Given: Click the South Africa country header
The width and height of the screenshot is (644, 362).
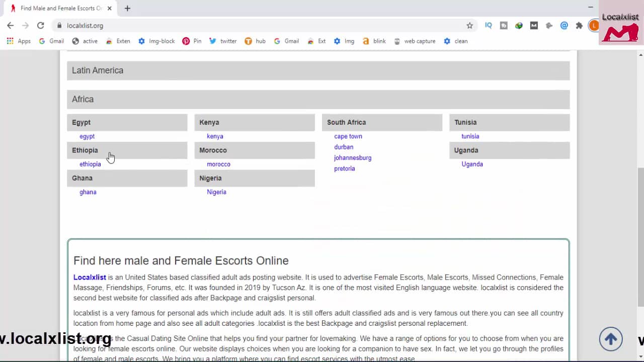Looking at the screenshot, I should [x=382, y=122].
